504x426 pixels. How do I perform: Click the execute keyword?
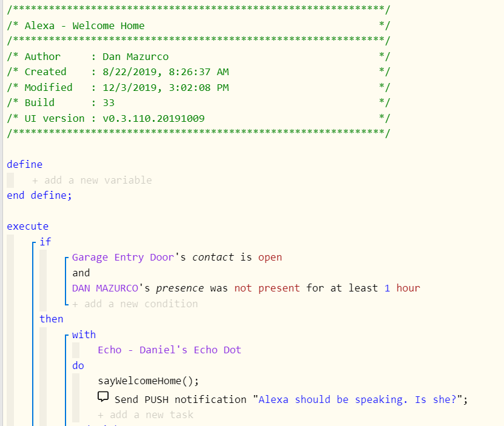click(x=27, y=226)
